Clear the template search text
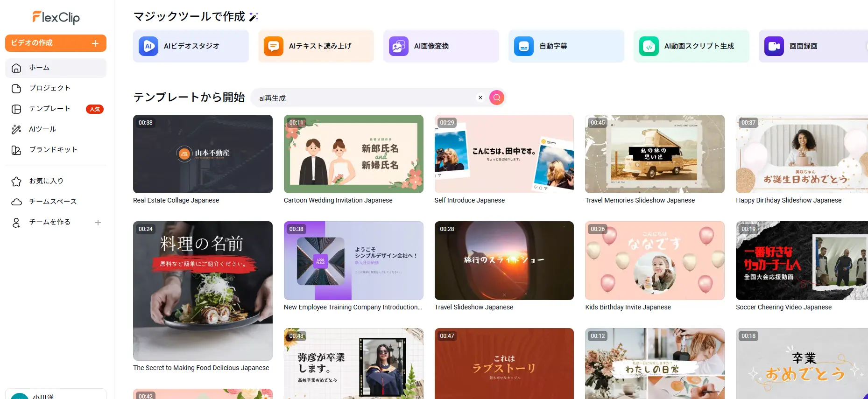Screen dimensions: 868x399 point(480,98)
